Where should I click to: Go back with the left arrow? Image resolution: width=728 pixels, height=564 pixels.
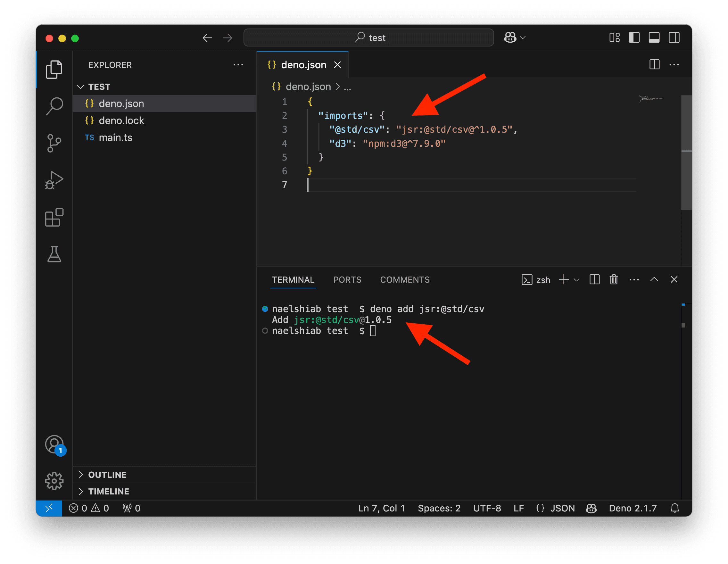pos(207,38)
